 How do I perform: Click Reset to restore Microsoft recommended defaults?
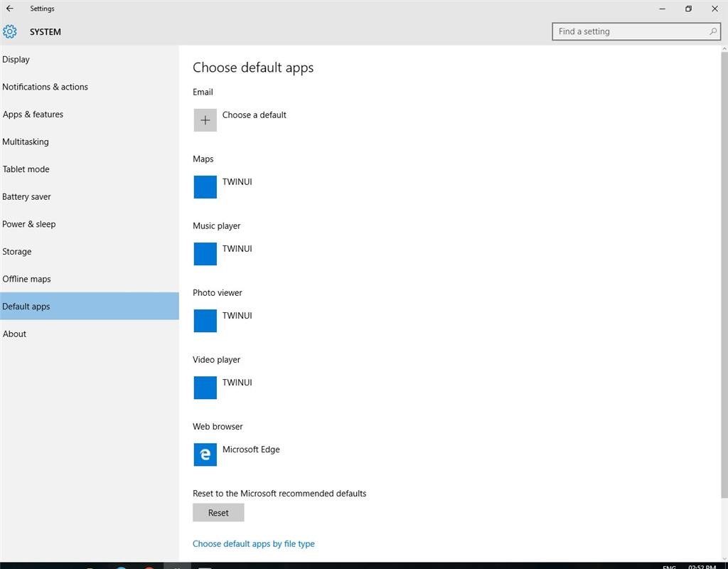(x=218, y=513)
